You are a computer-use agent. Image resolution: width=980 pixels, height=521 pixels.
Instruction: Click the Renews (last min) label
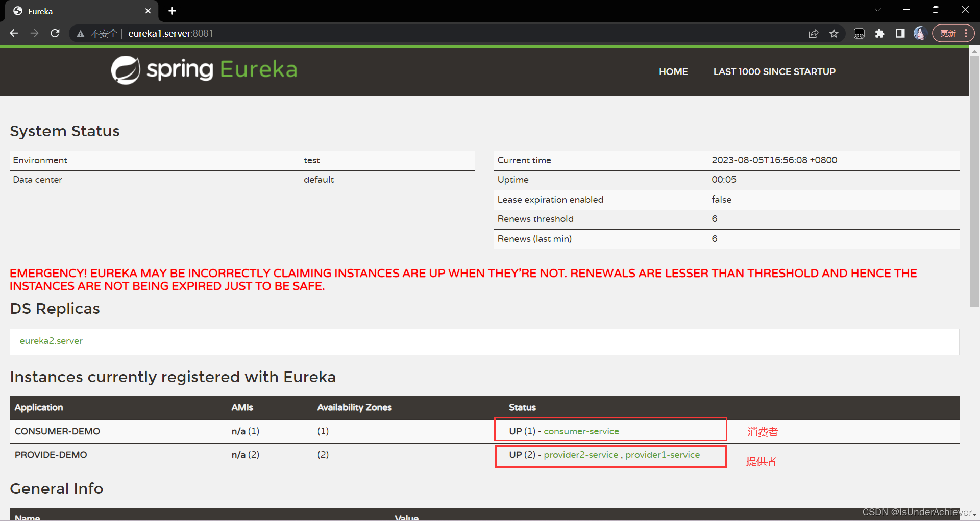coord(534,239)
